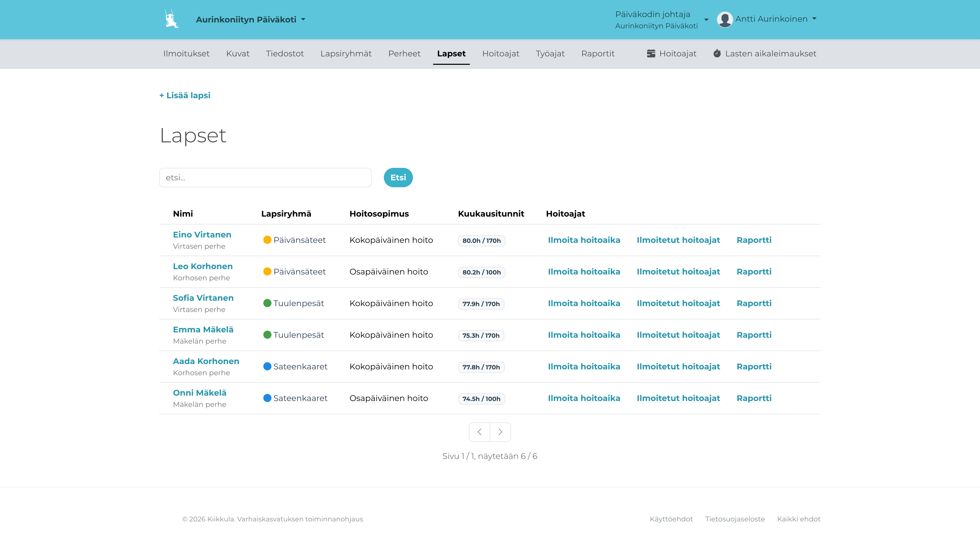Open the Tiedostot tab
This screenshot has height=551, width=980.
pos(285,54)
